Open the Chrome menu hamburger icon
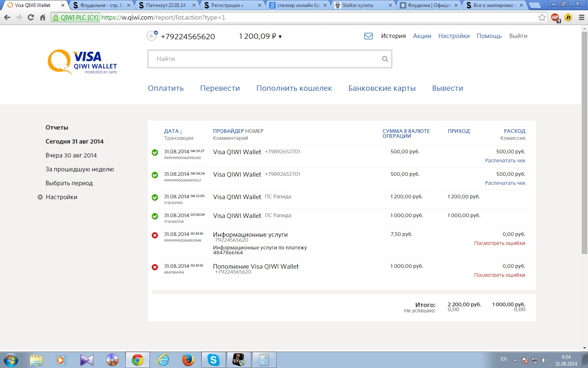This screenshot has height=368, width=588. (581, 18)
